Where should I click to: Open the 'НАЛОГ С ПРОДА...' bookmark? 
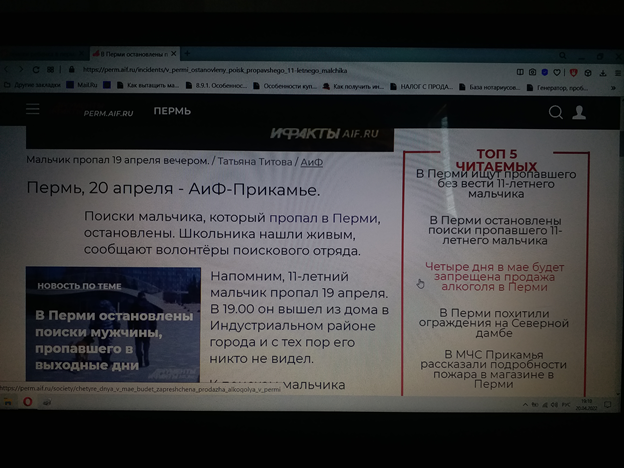click(x=422, y=87)
